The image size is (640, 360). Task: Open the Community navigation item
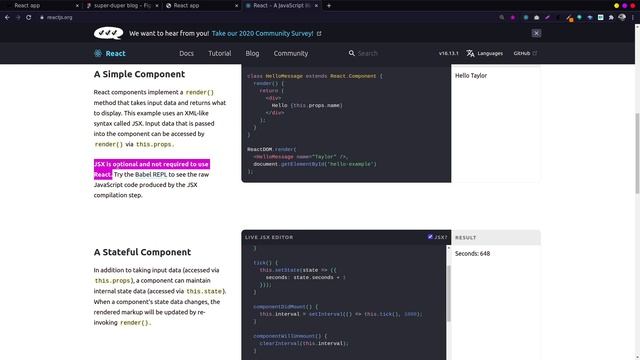click(x=291, y=53)
